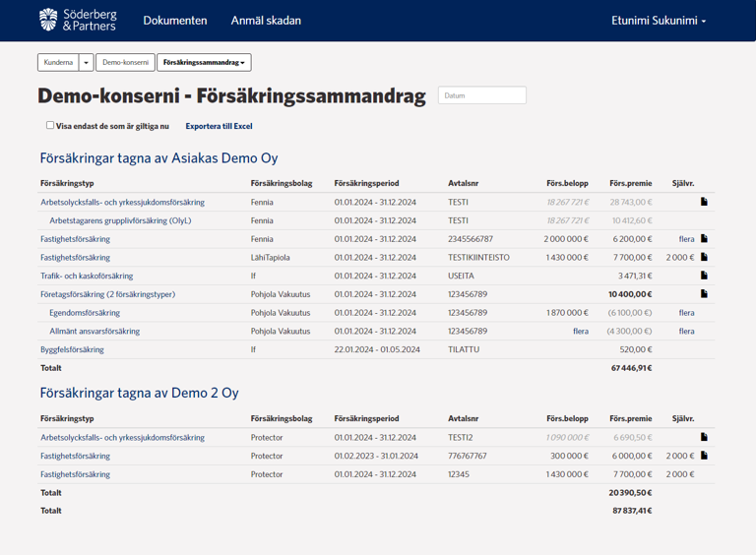This screenshot has height=555, width=756.
Task: Click Exportera till Excel link
Action: (219, 126)
